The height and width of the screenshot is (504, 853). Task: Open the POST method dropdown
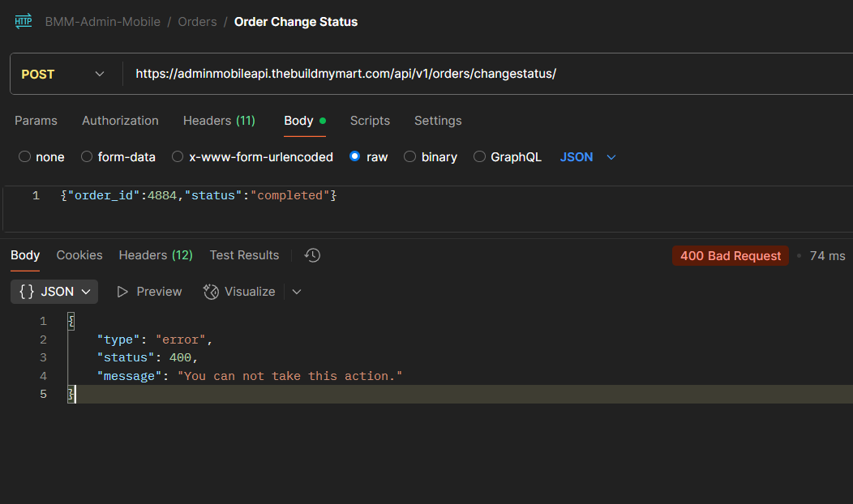point(62,74)
